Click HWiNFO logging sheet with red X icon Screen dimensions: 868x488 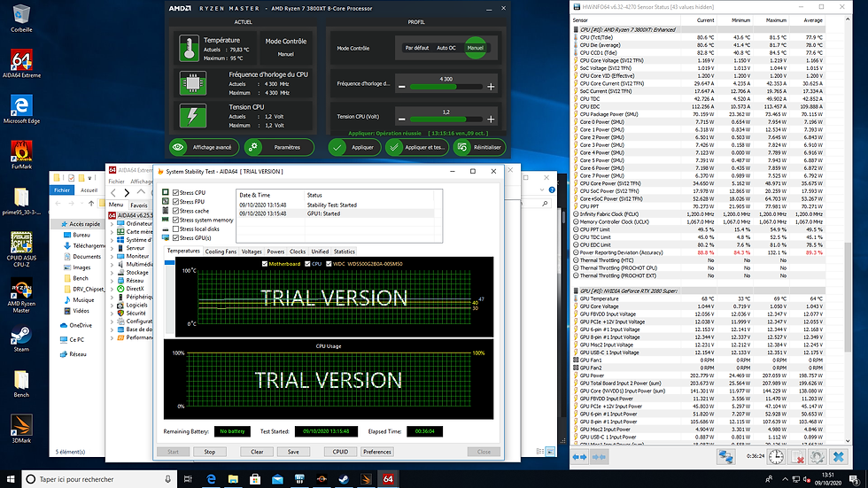point(797,456)
